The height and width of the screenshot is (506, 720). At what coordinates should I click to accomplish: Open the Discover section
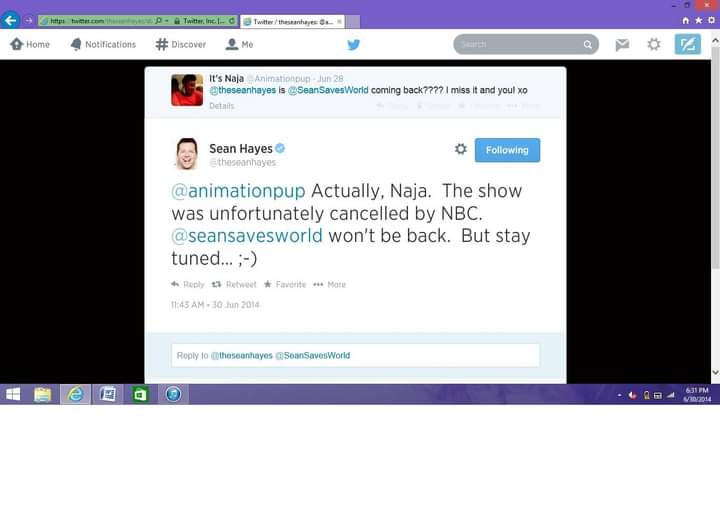tap(181, 44)
